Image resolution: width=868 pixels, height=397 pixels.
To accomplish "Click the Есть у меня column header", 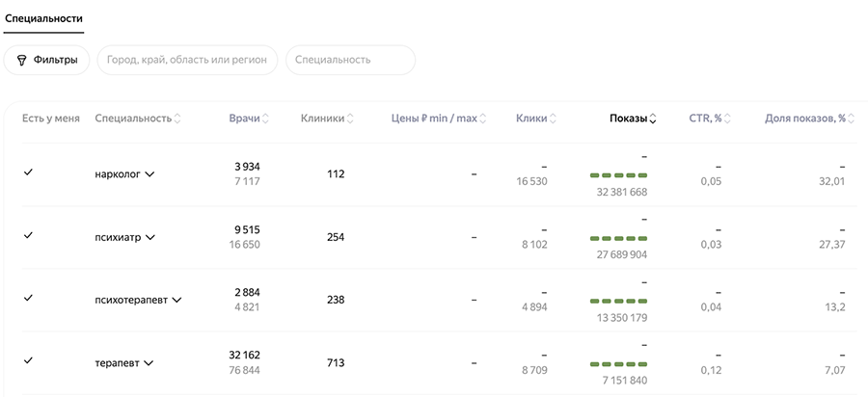I will pos(51,119).
